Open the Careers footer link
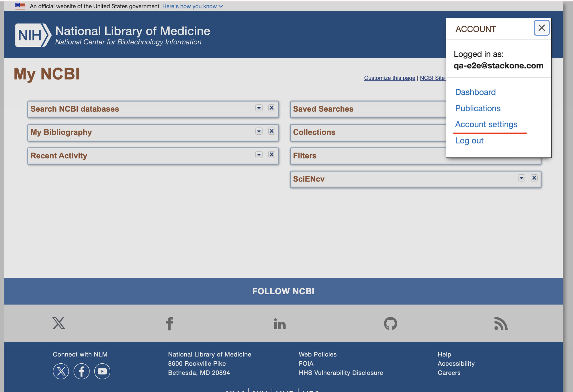Viewport: 573px width, 392px height. coord(449,373)
